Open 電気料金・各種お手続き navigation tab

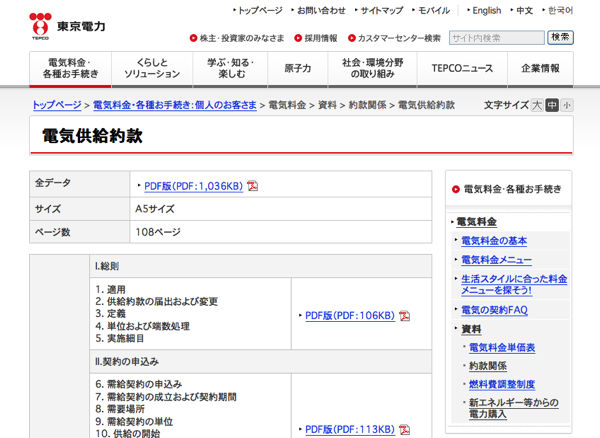point(70,68)
